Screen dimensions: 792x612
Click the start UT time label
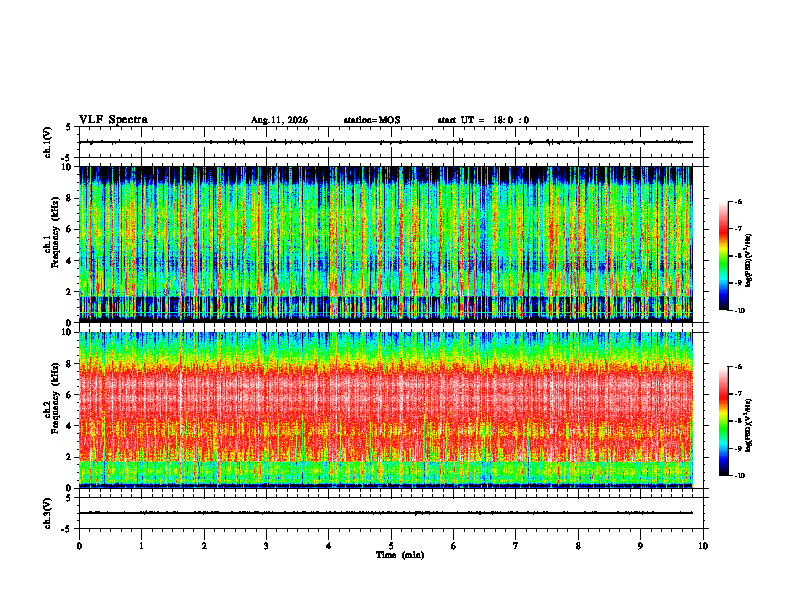click(x=483, y=120)
